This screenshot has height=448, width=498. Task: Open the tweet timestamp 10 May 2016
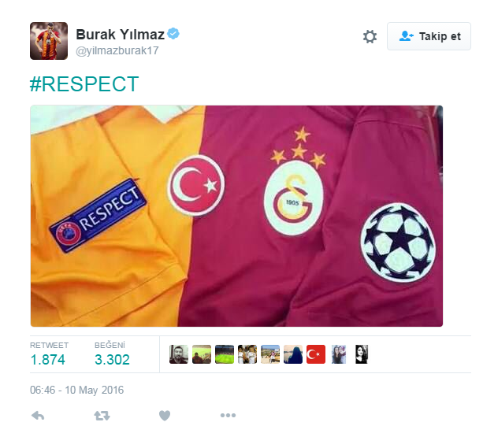click(77, 390)
